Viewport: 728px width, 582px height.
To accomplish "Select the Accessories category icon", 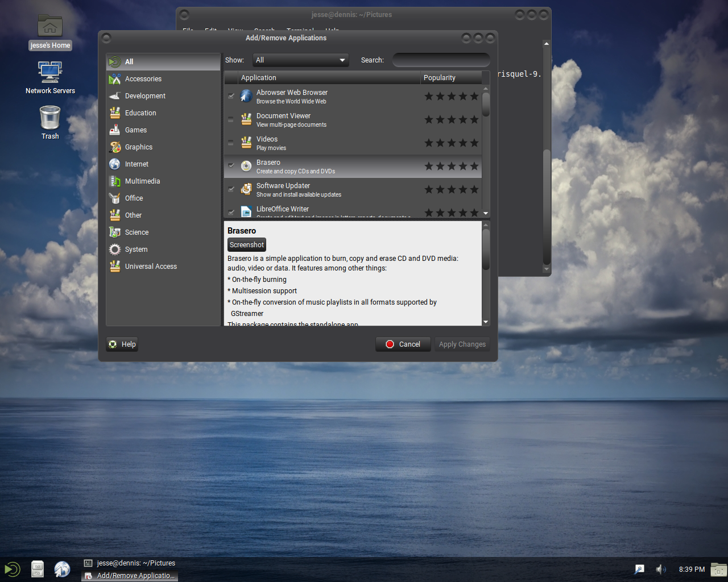I will pyautogui.click(x=115, y=79).
